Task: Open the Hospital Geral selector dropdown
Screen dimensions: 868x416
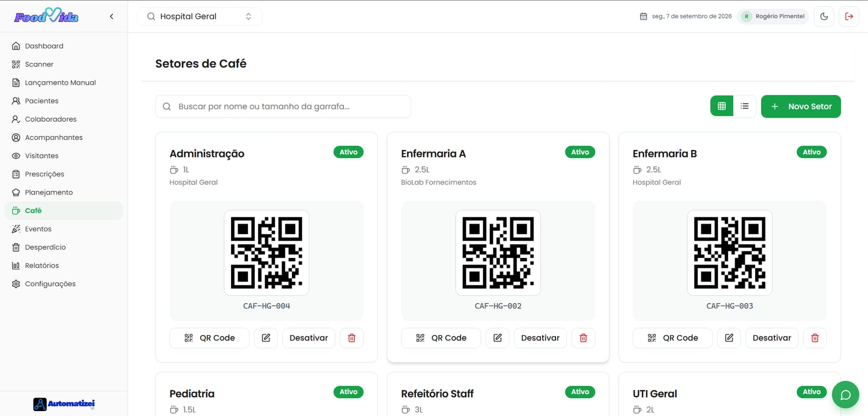Action: [200, 16]
